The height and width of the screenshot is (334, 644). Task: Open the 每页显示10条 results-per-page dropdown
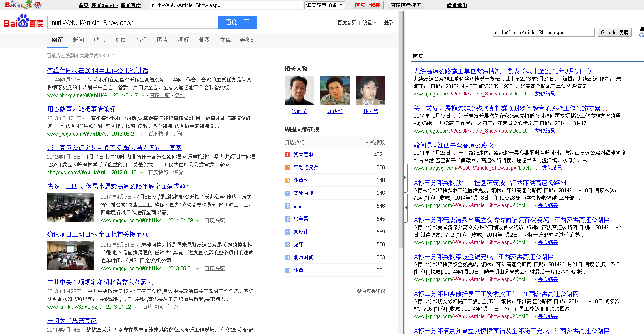click(325, 5)
